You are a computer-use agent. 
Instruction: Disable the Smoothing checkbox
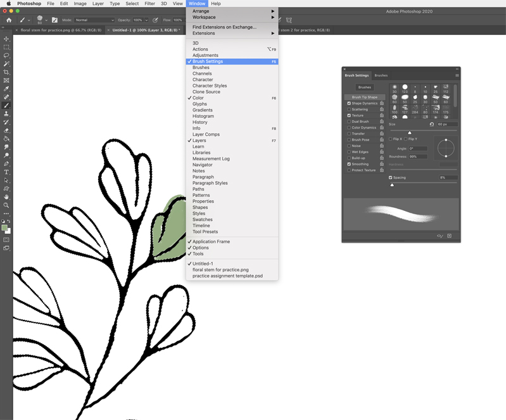point(349,164)
